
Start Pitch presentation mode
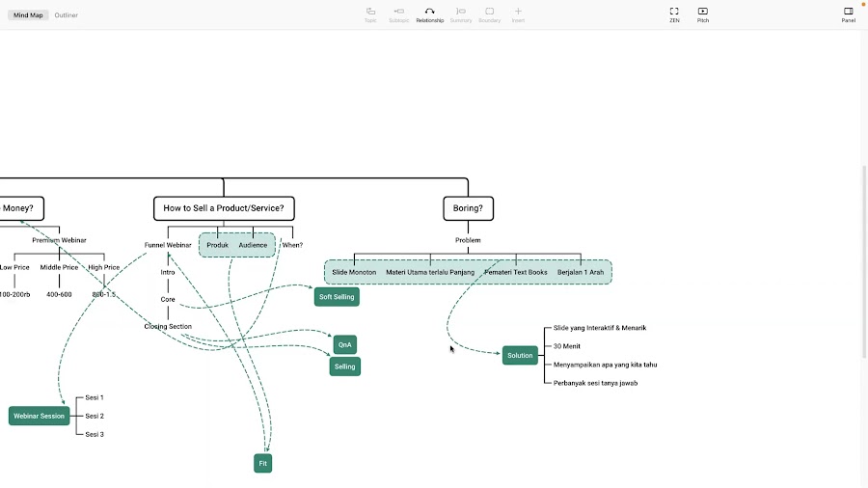702,14
